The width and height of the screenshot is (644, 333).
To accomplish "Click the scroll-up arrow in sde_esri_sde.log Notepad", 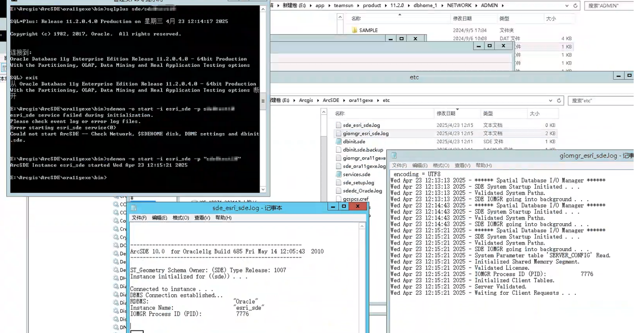I will [x=362, y=226].
